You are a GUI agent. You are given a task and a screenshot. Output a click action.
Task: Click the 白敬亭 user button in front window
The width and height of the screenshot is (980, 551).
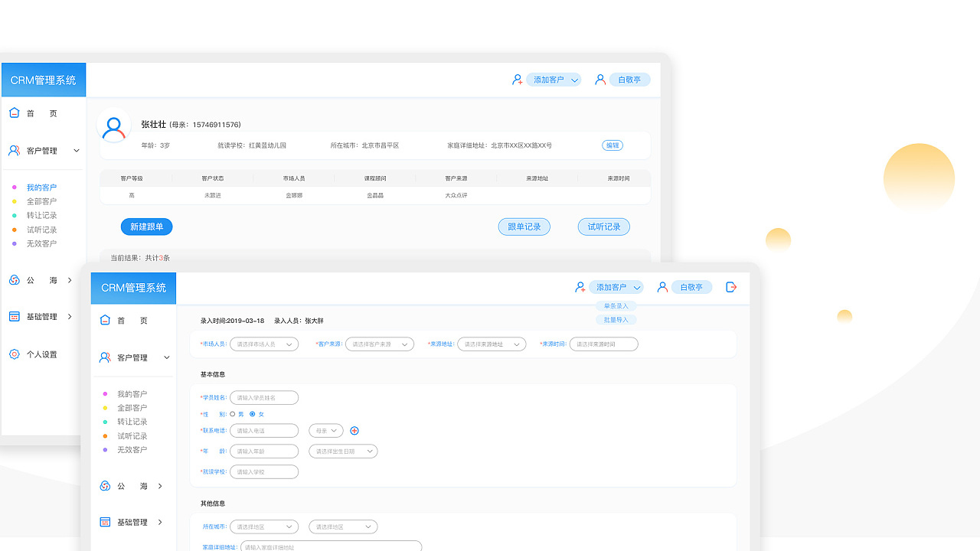pos(692,287)
